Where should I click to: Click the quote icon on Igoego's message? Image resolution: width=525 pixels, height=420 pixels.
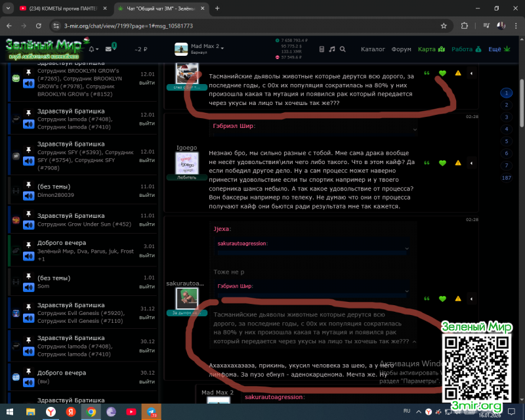[x=427, y=163]
